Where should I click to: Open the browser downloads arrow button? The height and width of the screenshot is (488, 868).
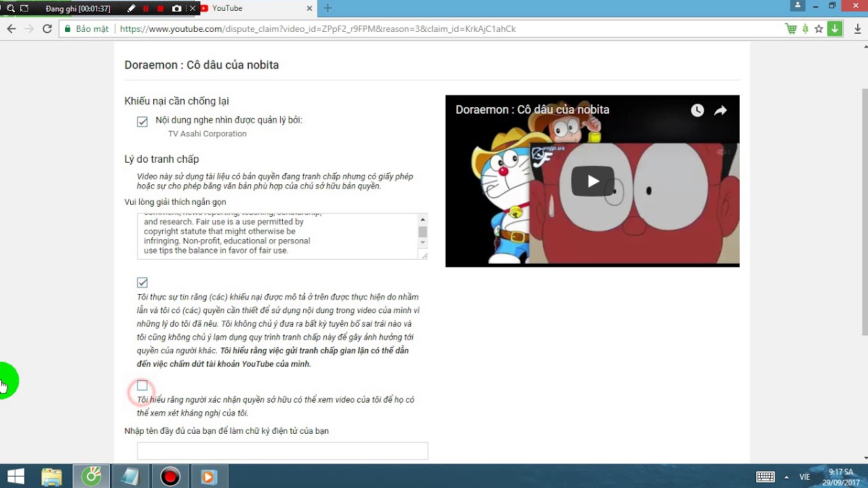(857, 28)
